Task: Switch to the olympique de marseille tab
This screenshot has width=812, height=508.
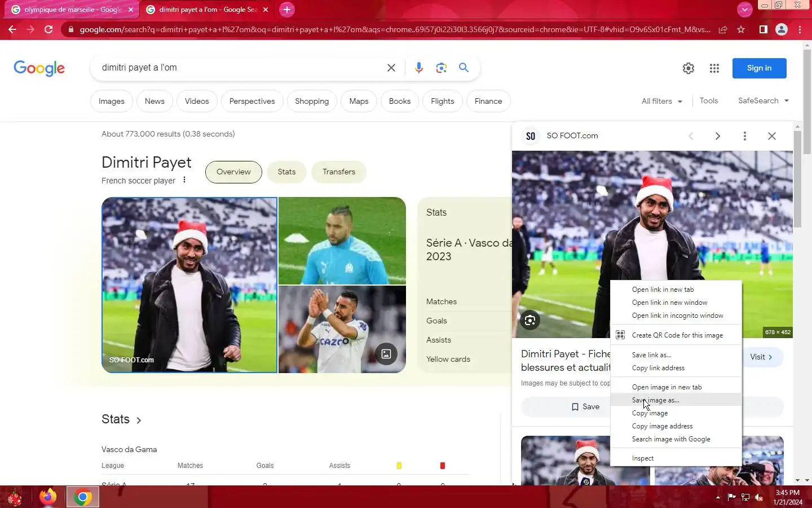Action: (x=72, y=10)
